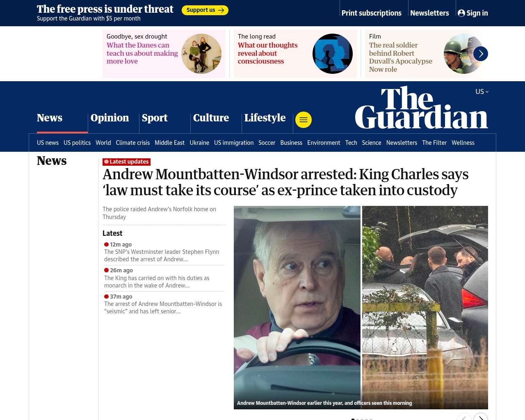Open Climate crisis subnav link

tap(133, 143)
